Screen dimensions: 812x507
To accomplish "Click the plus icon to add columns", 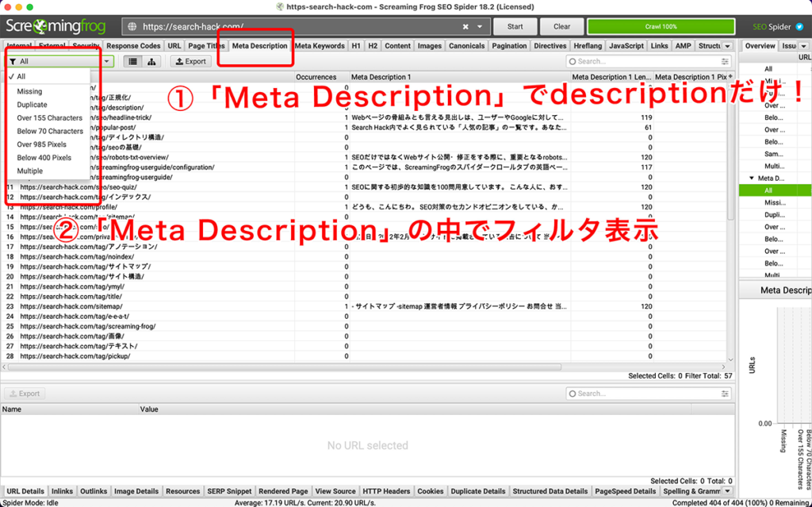I will pos(730,77).
